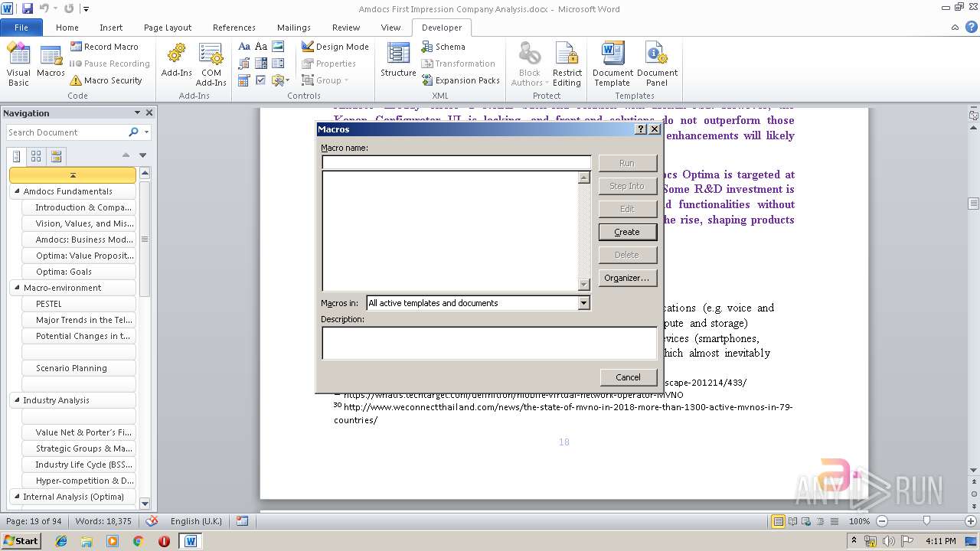
Task: Go to Scenario Planning heading
Action: pyautogui.click(x=79, y=368)
